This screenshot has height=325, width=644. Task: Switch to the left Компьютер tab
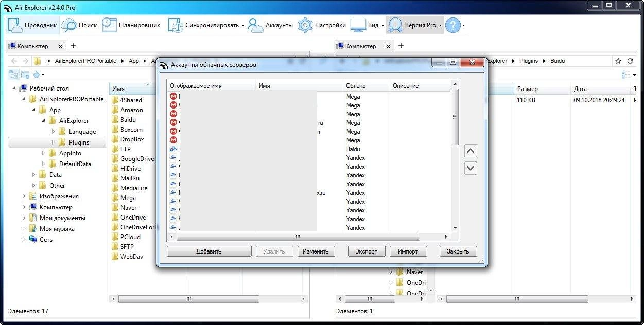[32, 46]
